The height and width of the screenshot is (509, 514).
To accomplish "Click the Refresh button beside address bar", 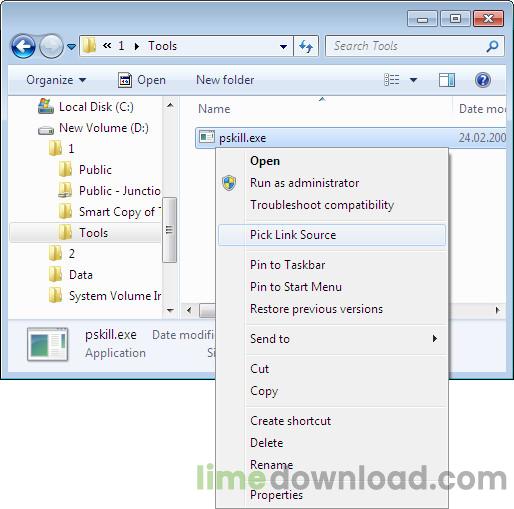I will 306,46.
